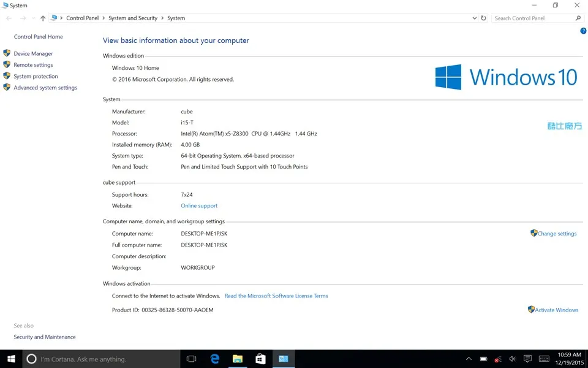The height and width of the screenshot is (368, 588).
Task: Click the shield icon beside System protection
Action: pyautogui.click(x=7, y=76)
